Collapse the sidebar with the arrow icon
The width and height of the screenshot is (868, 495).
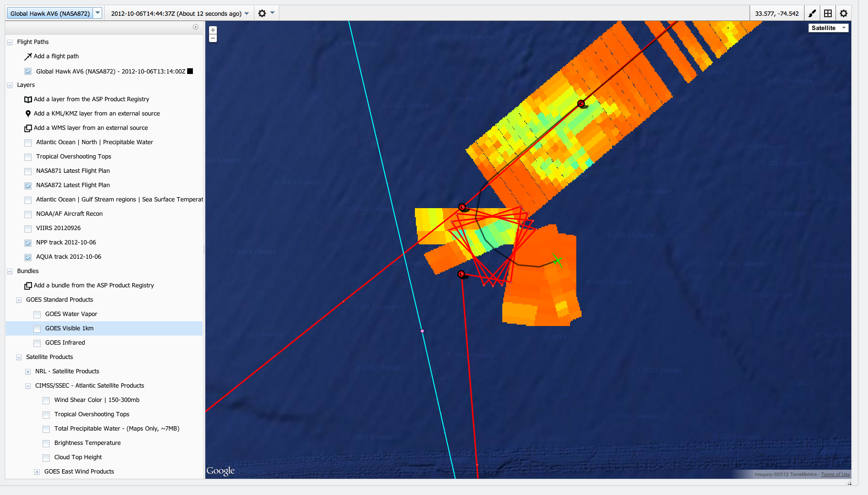tap(195, 27)
